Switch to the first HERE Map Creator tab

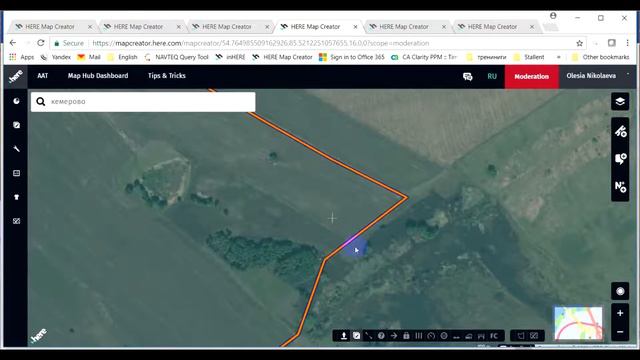[53, 27]
